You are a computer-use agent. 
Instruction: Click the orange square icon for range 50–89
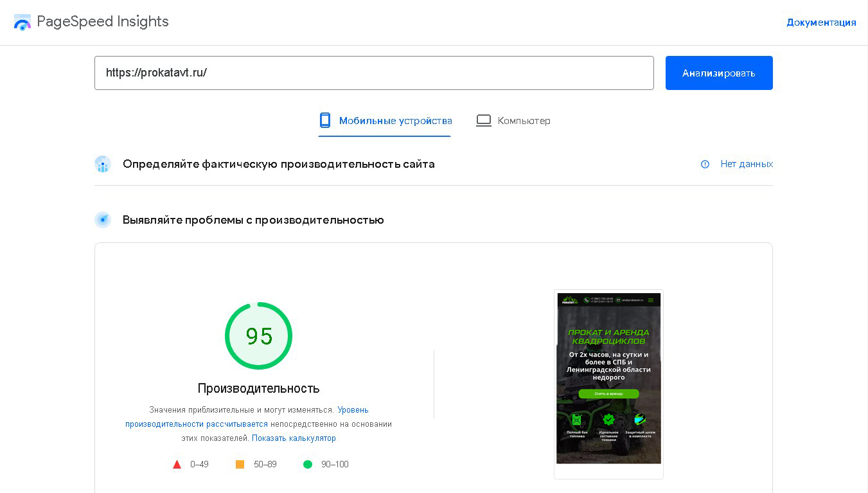pos(240,464)
